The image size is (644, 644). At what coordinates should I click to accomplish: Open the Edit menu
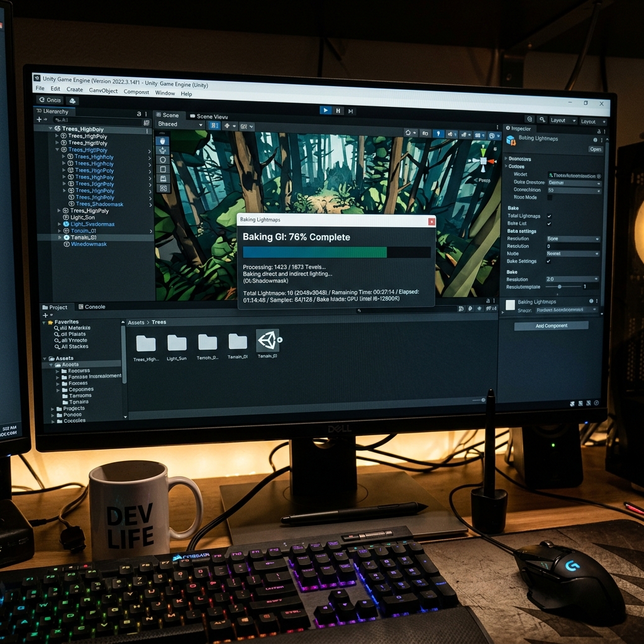pyautogui.click(x=55, y=89)
